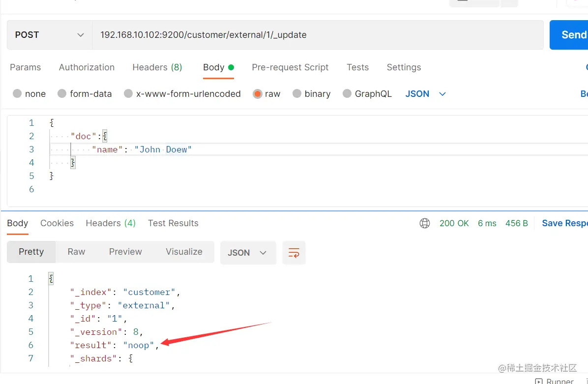The width and height of the screenshot is (588, 384).
Task: Open the Pre-request Script tab
Action: coord(290,67)
